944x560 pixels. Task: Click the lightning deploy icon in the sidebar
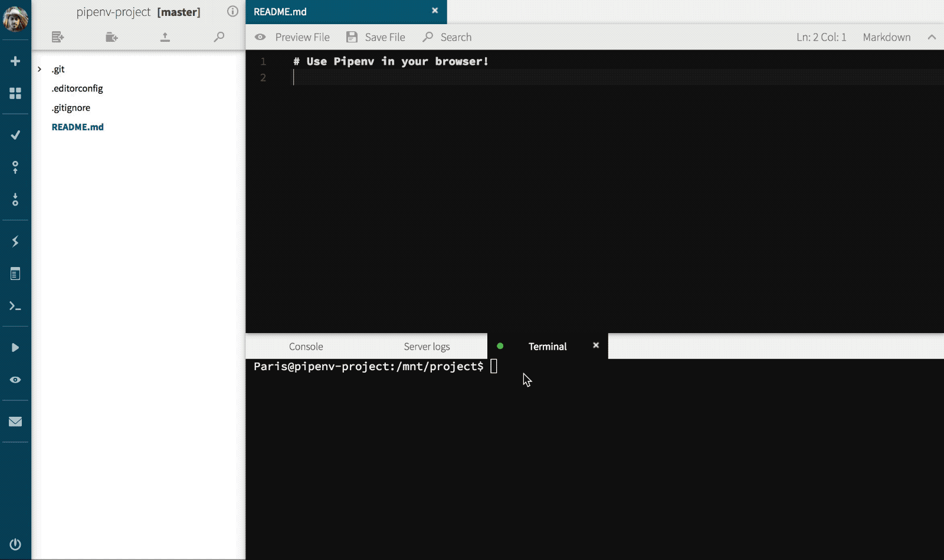click(x=15, y=241)
